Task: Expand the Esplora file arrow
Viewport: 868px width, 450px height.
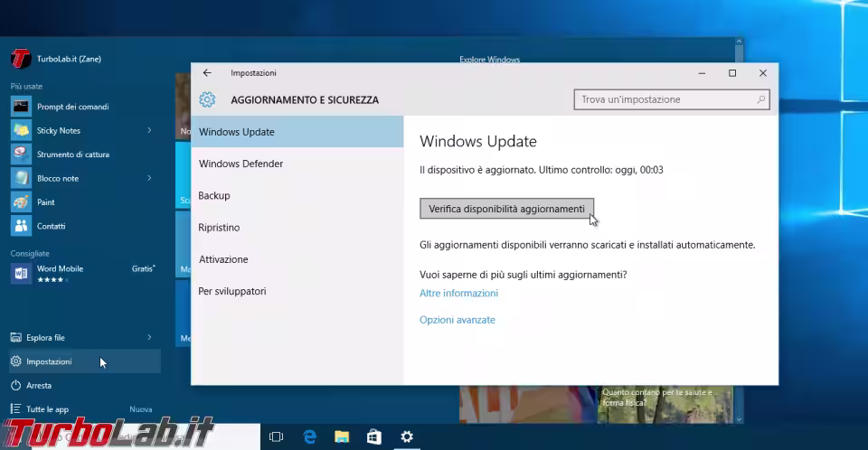Action: pos(149,337)
